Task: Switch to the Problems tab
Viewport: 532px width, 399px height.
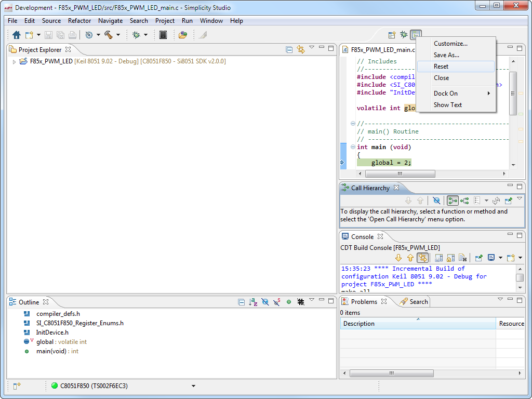Action: click(x=364, y=301)
